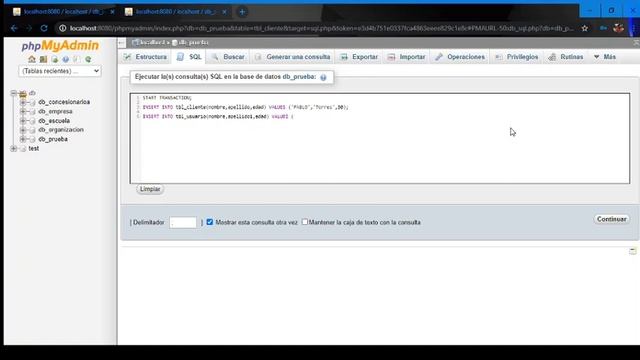Screen dimensions: 640x360
Task: Expand db_concesionarios tree node
Action: (x=23, y=102)
